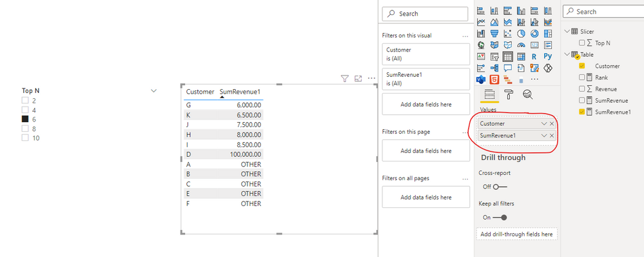Switch to the Fields well tab
Image resolution: width=644 pixels, height=257 pixels.
coord(489,94)
